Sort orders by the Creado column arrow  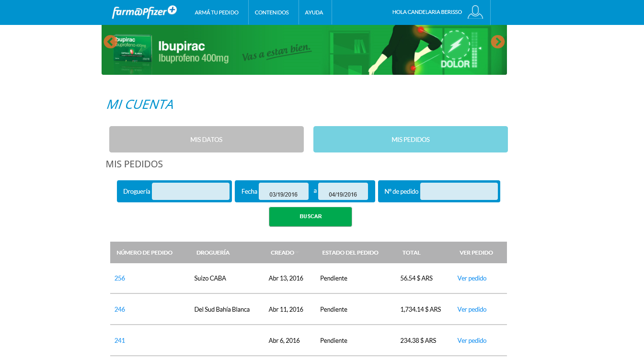(x=297, y=252)
